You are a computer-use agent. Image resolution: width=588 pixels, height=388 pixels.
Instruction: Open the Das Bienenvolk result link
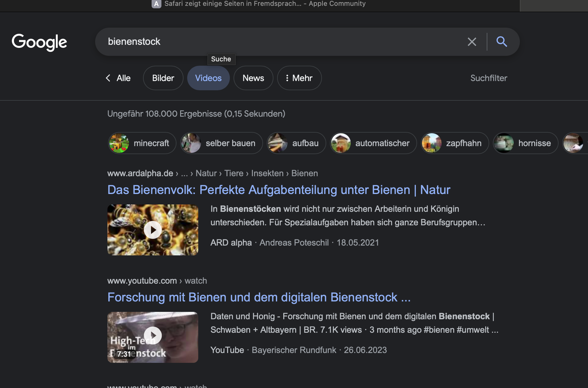click(x=279, y=190)
